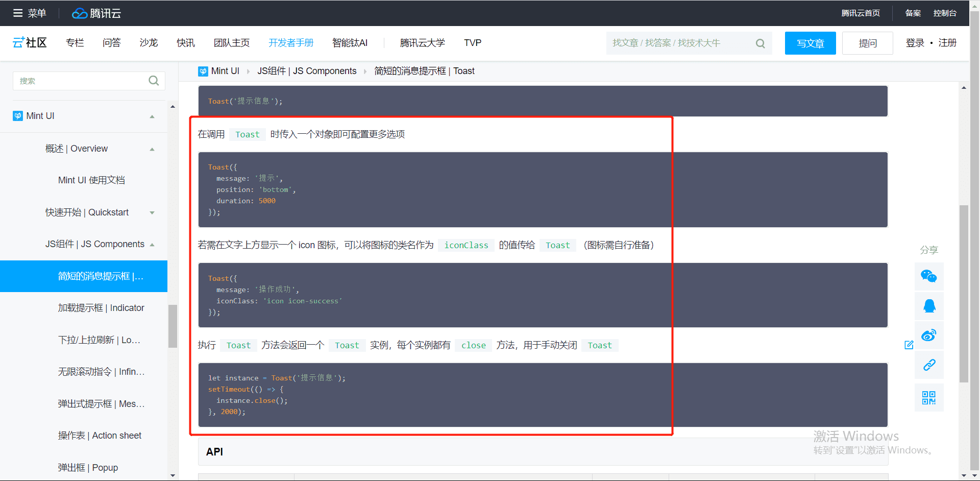Open 弹出式提示框 sidebar item
This screenshot has height=481, width=980.
pos(101,404)
